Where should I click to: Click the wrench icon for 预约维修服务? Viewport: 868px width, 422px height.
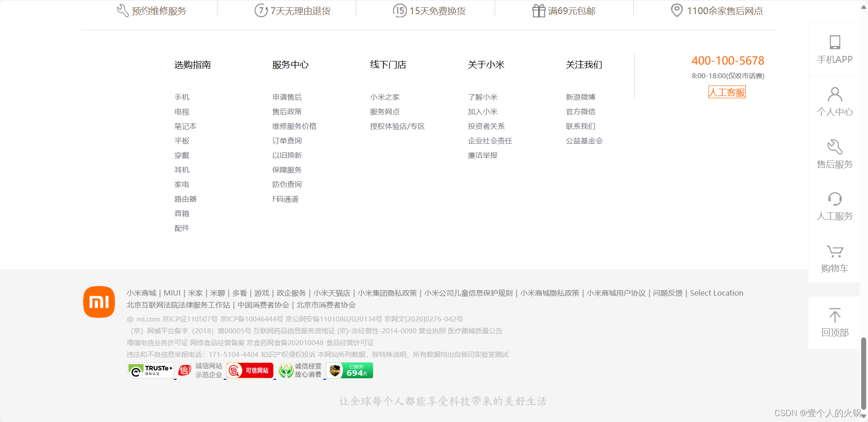pyautogui.click(x=122, y=10)
